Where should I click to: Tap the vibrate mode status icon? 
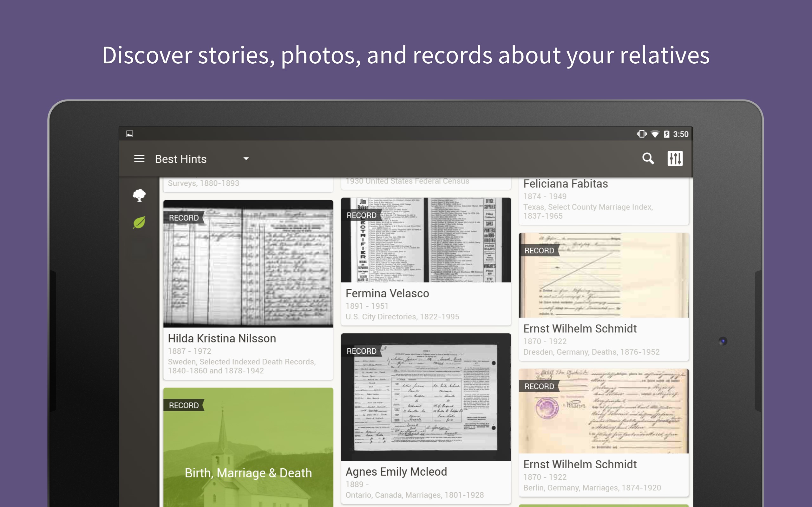pos(641,133)
